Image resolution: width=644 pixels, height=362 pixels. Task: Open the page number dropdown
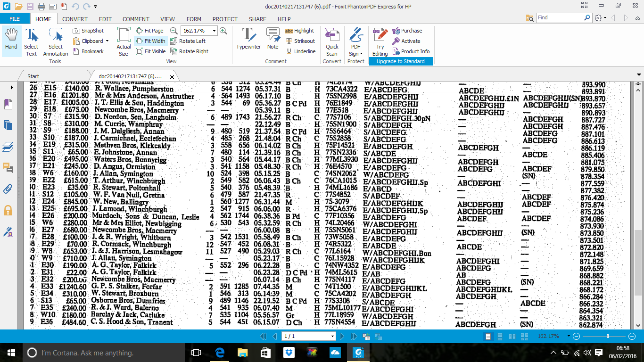tap(333, 336)
